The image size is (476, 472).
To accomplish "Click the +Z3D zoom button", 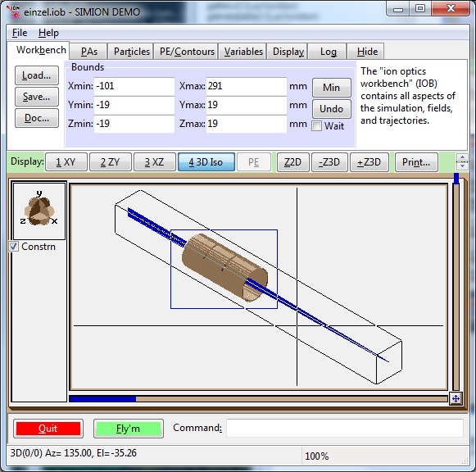I will 369,162.
